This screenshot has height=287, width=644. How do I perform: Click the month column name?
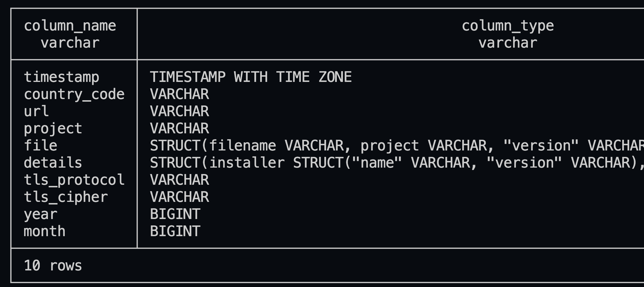click(44, 232)
